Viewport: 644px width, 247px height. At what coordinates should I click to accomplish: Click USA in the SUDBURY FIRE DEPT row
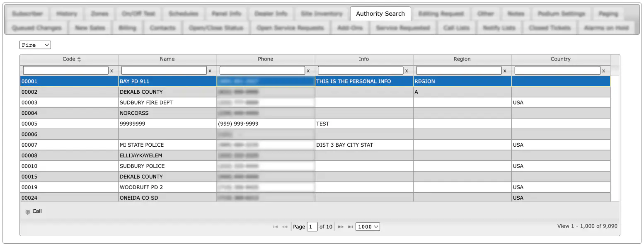click(518, 102)
